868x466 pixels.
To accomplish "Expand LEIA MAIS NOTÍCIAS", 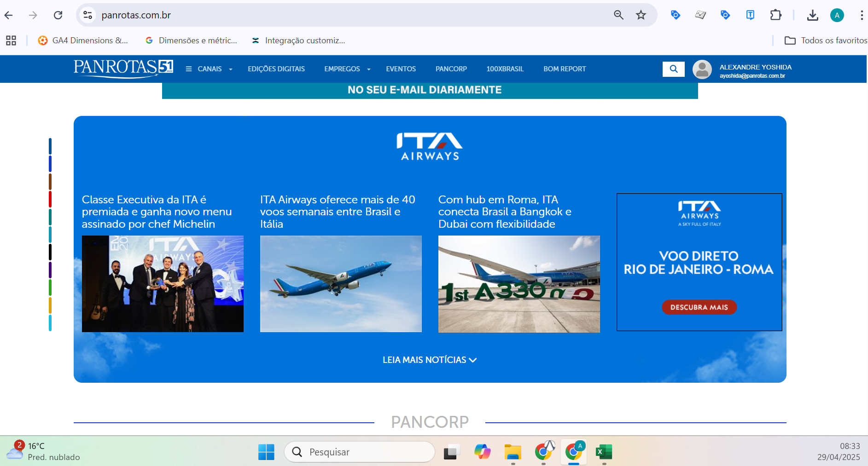I will tap(430, 360).
